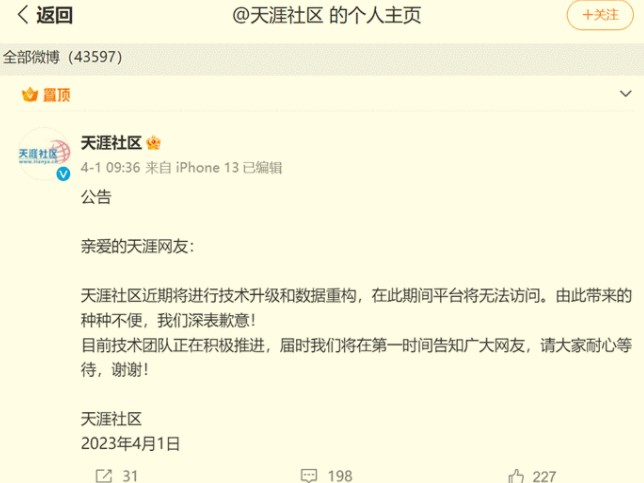View 31 reposts count

click(130, 476)
